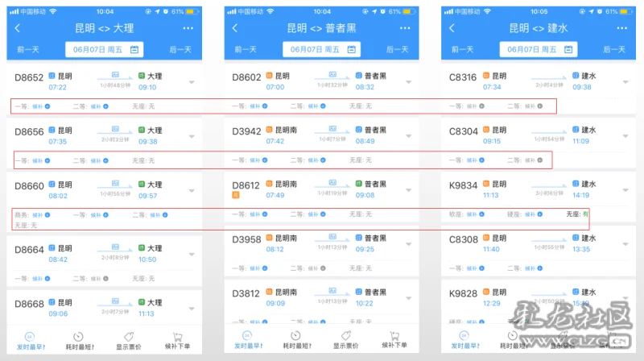Viewport: 644px width, 361px height.
Task: Tap 耗时最短 sort on 普者黑 screen
Action: pos(296,341)
